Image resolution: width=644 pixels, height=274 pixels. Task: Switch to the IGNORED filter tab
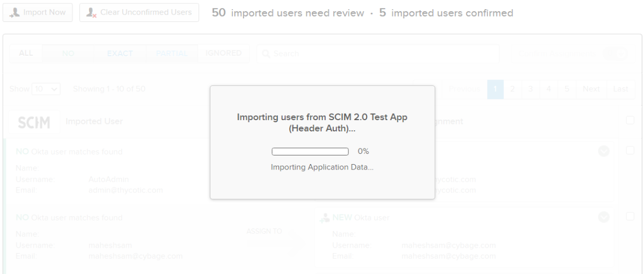223,54
